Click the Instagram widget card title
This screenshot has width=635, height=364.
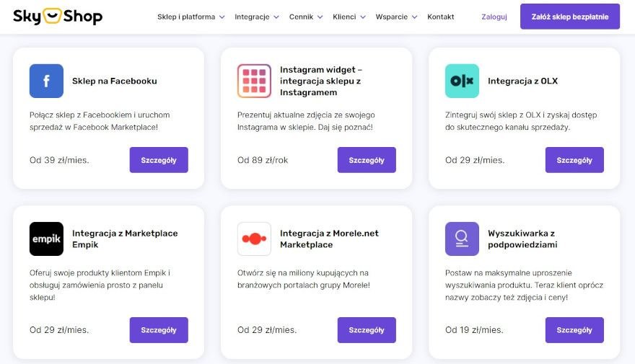pyautogui.click(x=321, y=81)
